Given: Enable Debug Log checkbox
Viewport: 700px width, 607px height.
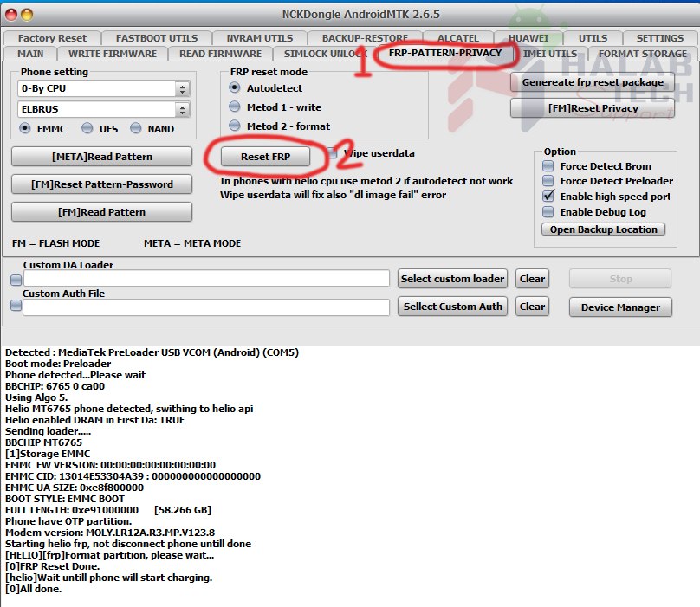Looking at the screenshot, I should pyautogui.click(x=548, y=211).
